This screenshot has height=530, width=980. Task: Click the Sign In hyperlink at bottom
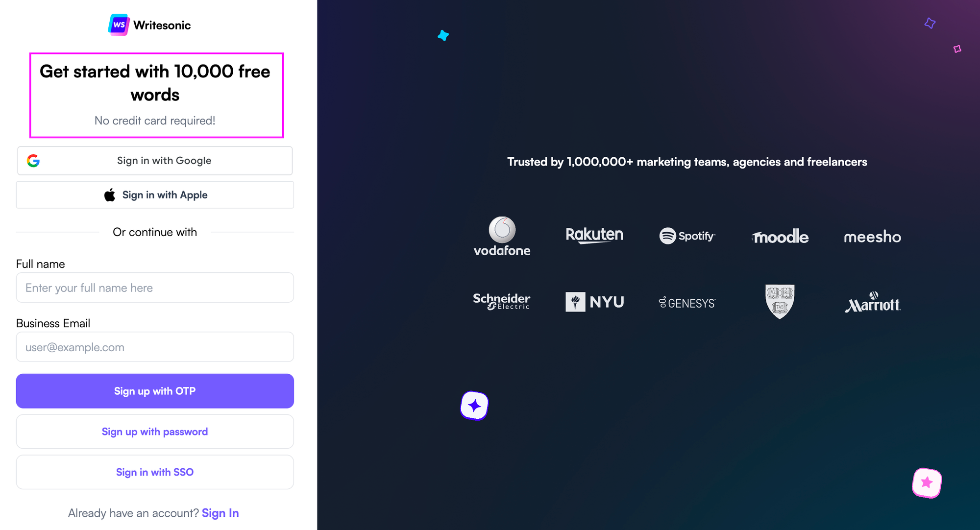[x=222, y=514]
